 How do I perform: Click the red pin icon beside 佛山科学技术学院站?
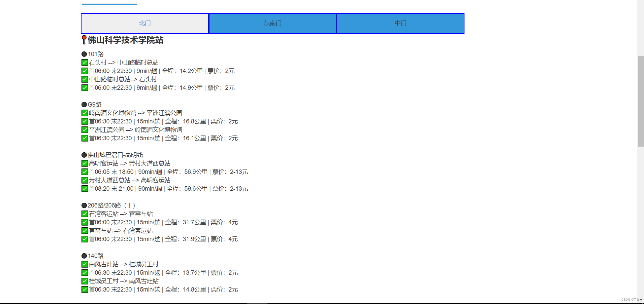tap(84, 40)
